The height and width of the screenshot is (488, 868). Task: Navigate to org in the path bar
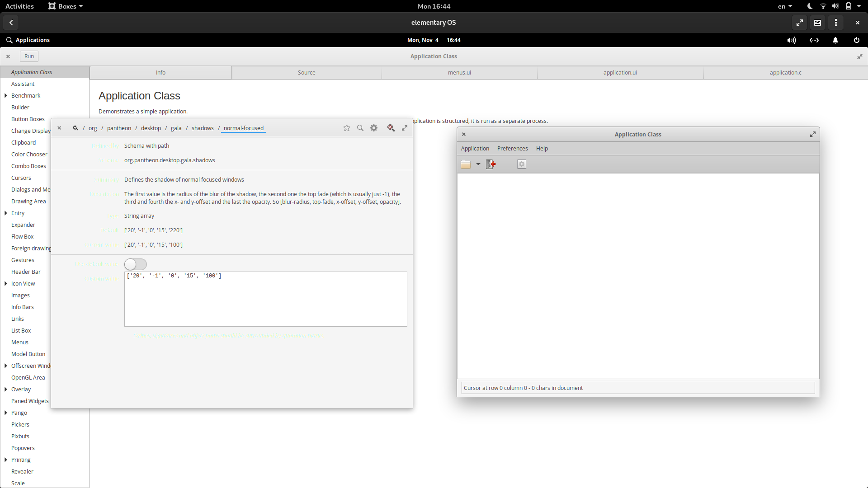coord(93,128)
